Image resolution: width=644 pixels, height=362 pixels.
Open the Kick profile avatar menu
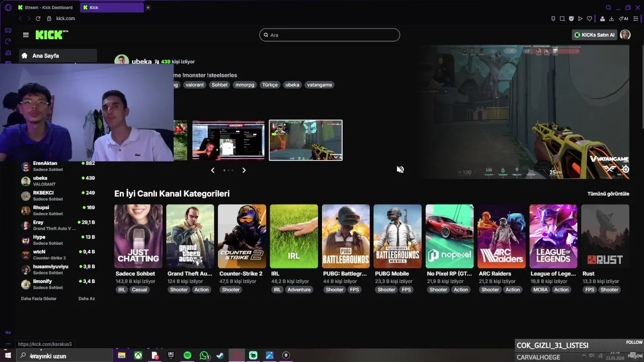[x=625, y=35]
